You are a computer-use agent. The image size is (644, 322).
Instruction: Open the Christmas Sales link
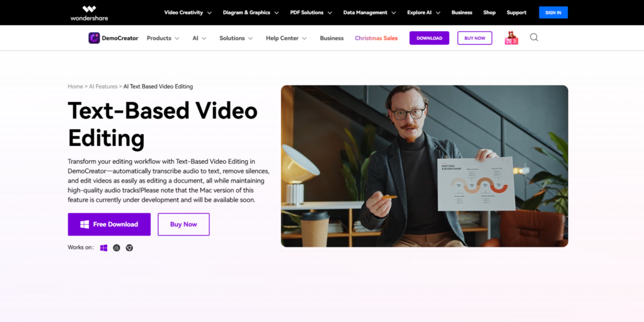376,38
